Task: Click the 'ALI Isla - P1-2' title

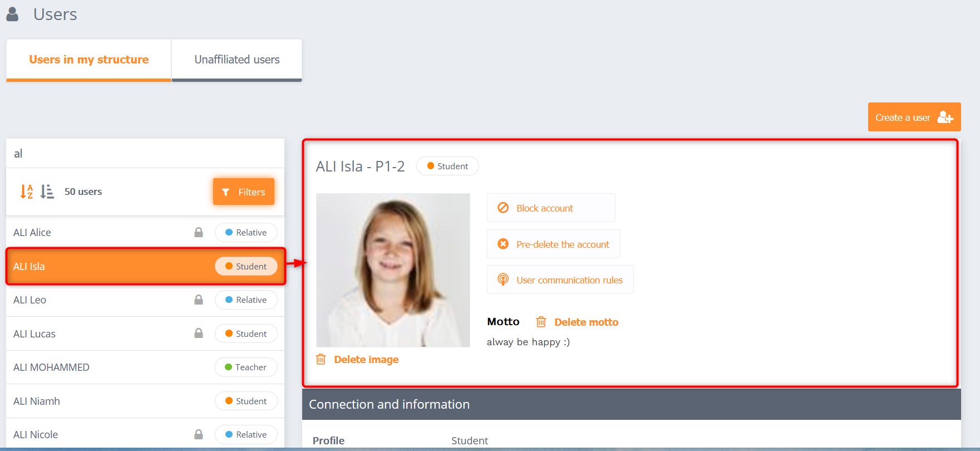Action: click(x=360, y=166)
